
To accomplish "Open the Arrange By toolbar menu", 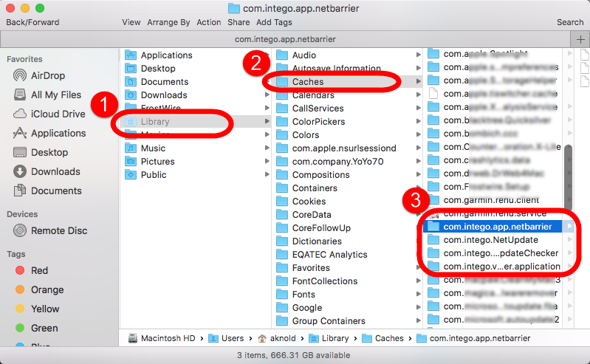I will [169, 22].
